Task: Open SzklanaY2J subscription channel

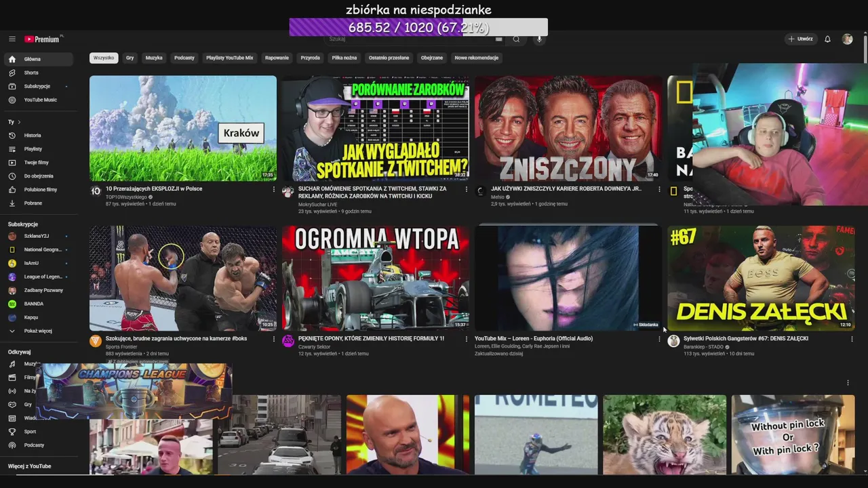Action: [39, 236]
